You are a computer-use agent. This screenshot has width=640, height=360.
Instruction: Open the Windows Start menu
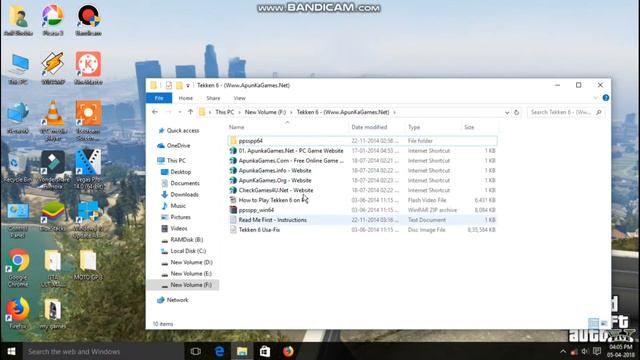(11, 351)
